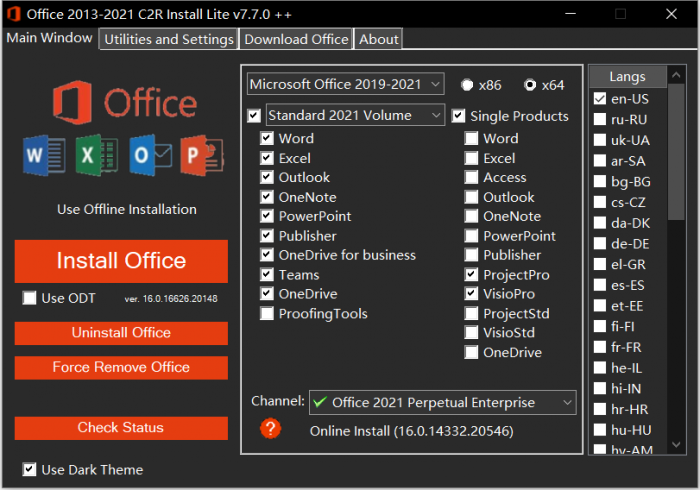Switch to Utilities and Settings tab

coord(169,39)
